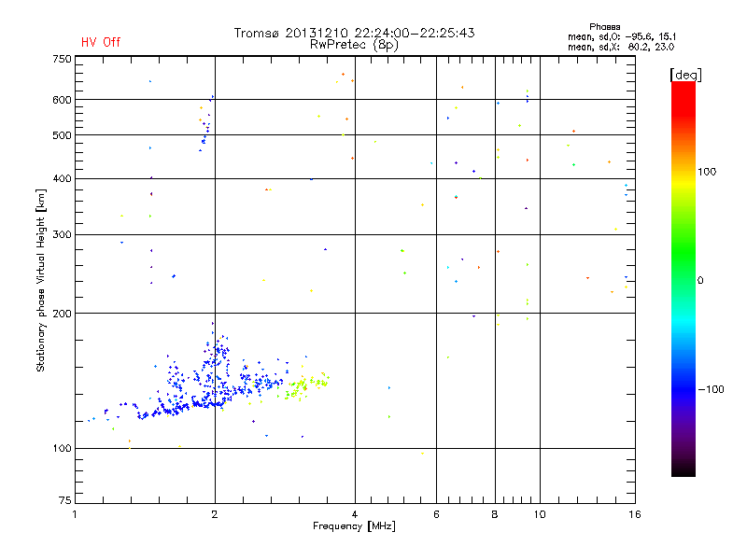
Task: Click the '[deg]' colorbar unit label
Action: [685, 75]
